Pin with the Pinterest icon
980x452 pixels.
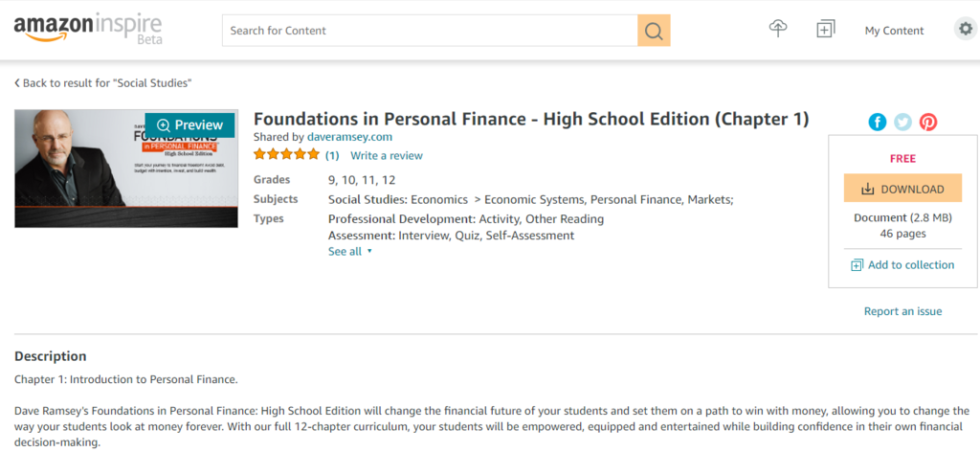(x=928, y=122)
